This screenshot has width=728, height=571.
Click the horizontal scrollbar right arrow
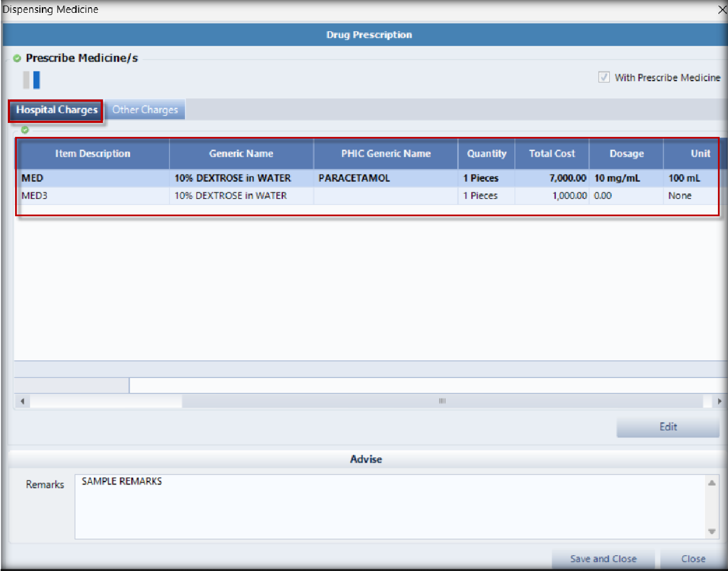pos(719,401)
